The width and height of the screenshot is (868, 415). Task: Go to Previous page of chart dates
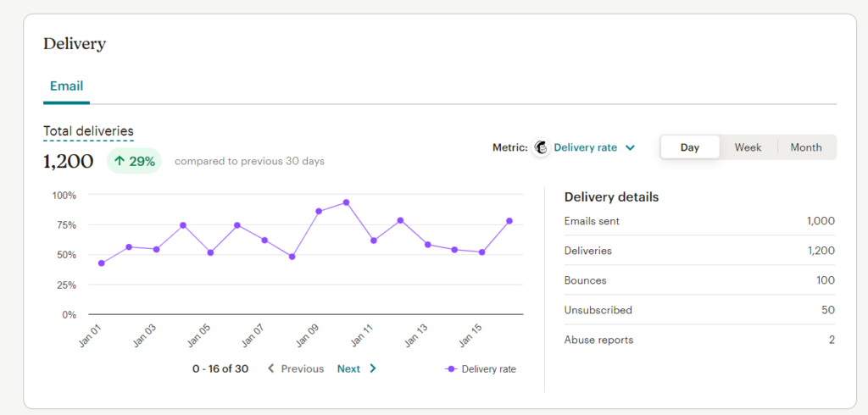pyautogui.click(x=296, y=368)
